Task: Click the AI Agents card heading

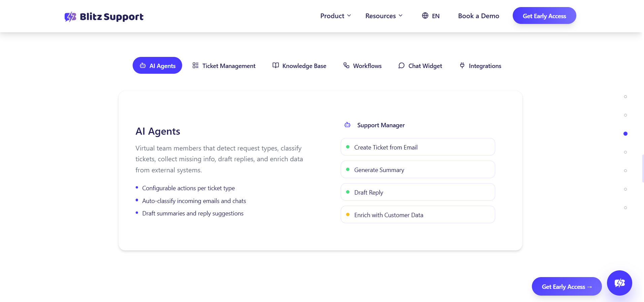Action: point(158,131)
